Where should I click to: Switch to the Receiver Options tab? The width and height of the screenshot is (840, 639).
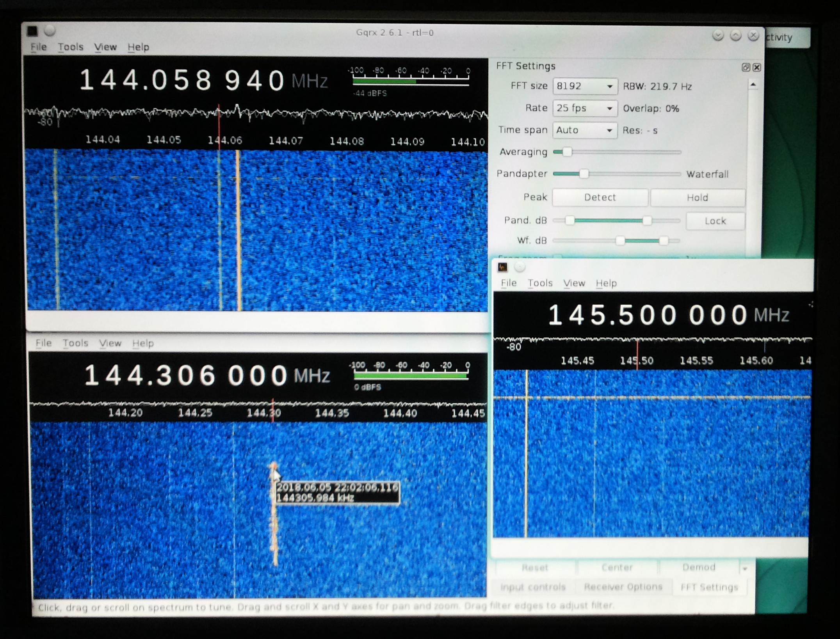point(623,587)
